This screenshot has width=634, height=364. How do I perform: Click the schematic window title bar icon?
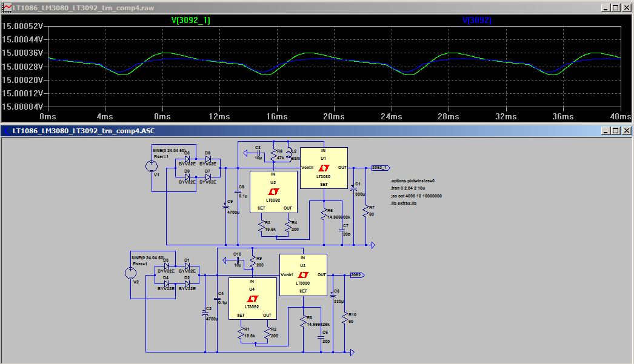(6, 130)
